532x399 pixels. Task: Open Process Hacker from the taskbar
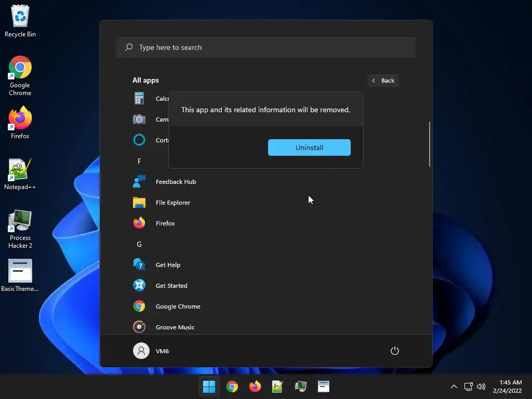tap(301, 387)
